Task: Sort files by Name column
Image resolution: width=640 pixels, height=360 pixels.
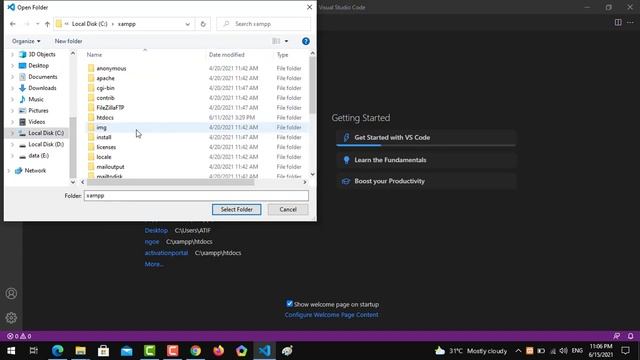Action: point(94,55)
